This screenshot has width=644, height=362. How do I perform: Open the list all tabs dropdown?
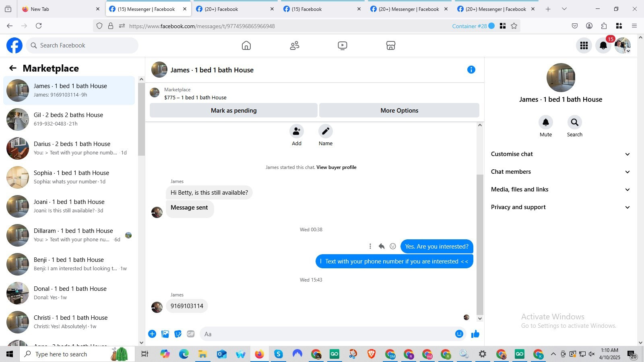click(564, 9)
